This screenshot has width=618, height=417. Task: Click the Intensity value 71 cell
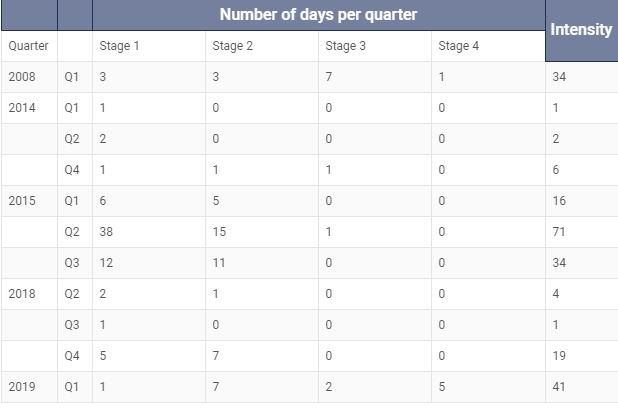point(581,232)
